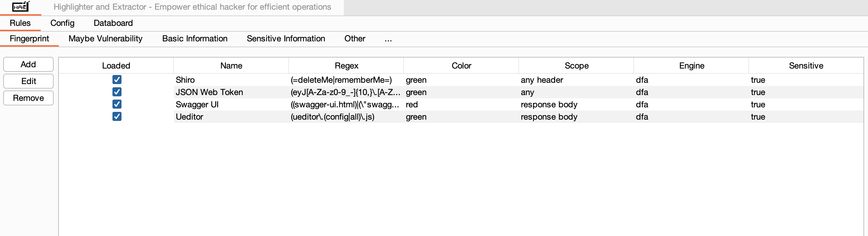
Task: Toggle the JSON Web Token loaded checkbox
Action: coord(117,92)
